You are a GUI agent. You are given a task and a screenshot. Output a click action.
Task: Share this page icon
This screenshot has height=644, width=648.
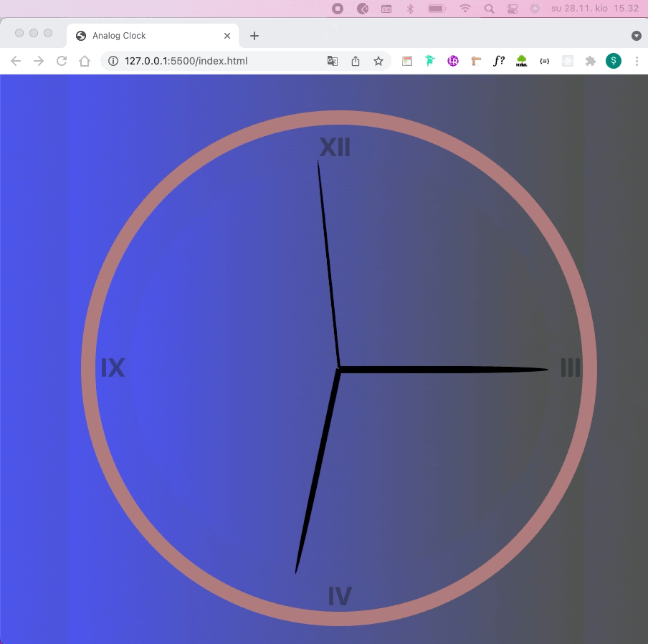coord(356,61)
